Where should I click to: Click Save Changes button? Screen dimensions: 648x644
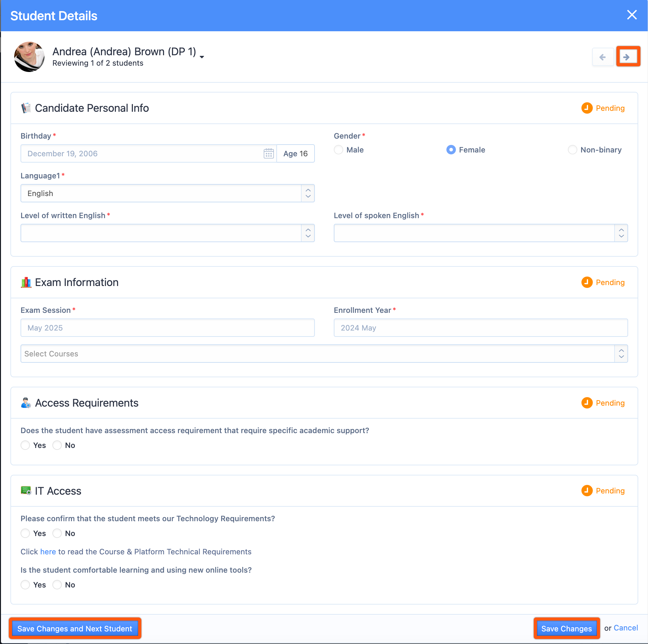click(567, 629)
